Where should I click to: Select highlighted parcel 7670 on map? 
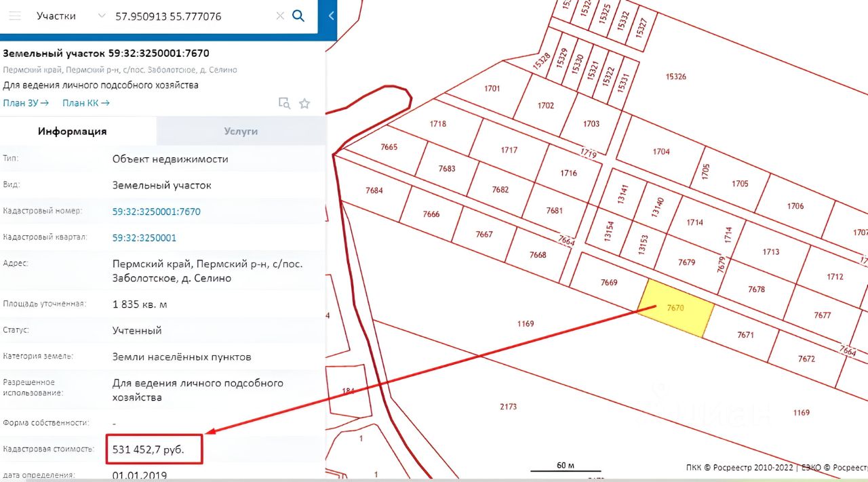point(675,308)
